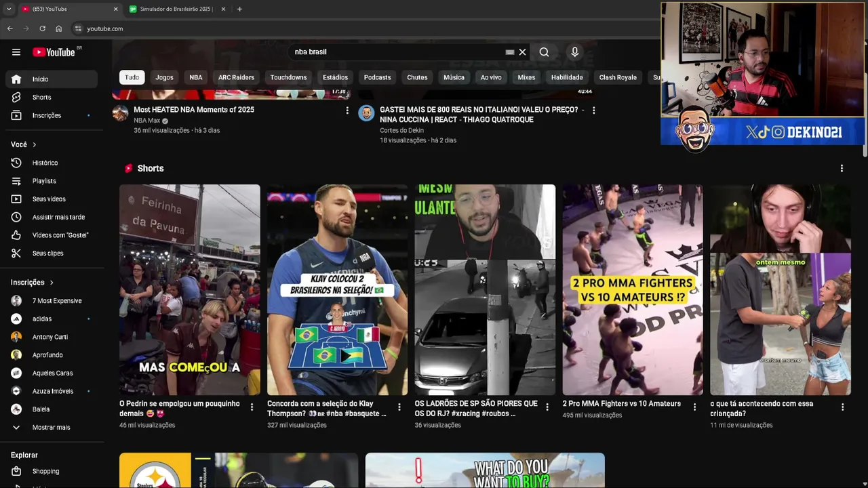
Task: Open the Aqueles Caras channel
Action: tap(52, 373)
